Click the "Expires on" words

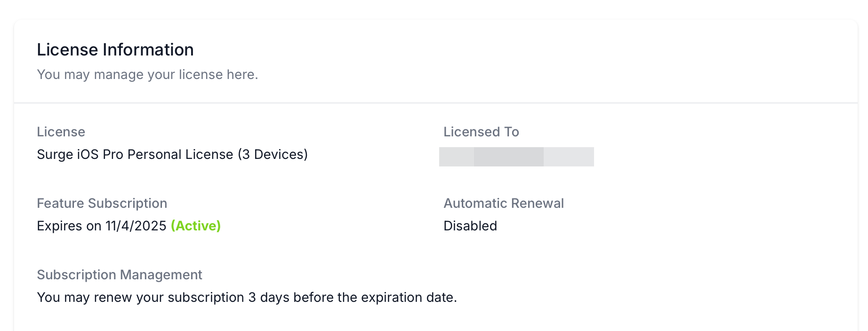(x=69, y=226)
